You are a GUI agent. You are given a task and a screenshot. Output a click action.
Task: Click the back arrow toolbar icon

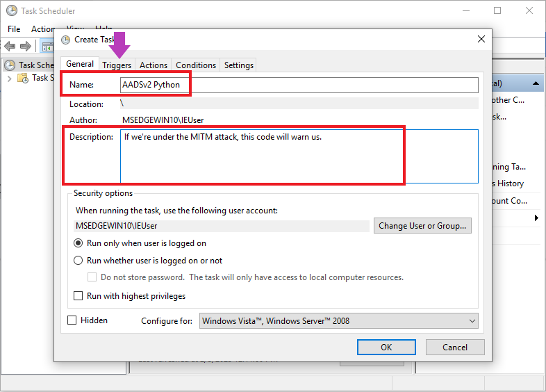[x=10, y=46]
